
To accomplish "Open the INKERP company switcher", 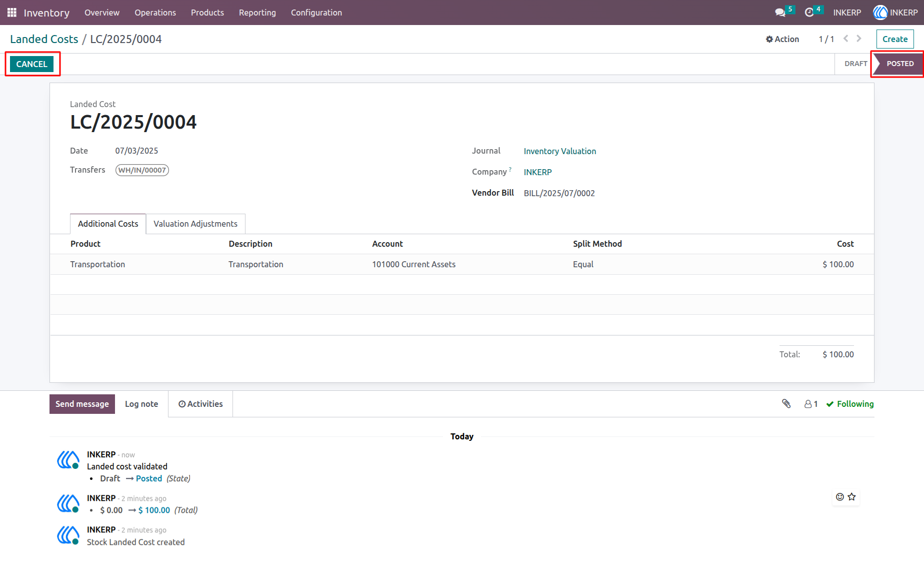I will click(847, 13).
